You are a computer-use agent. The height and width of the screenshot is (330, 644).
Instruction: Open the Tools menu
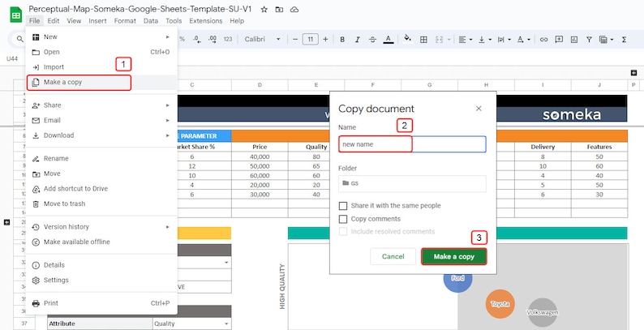174,20
